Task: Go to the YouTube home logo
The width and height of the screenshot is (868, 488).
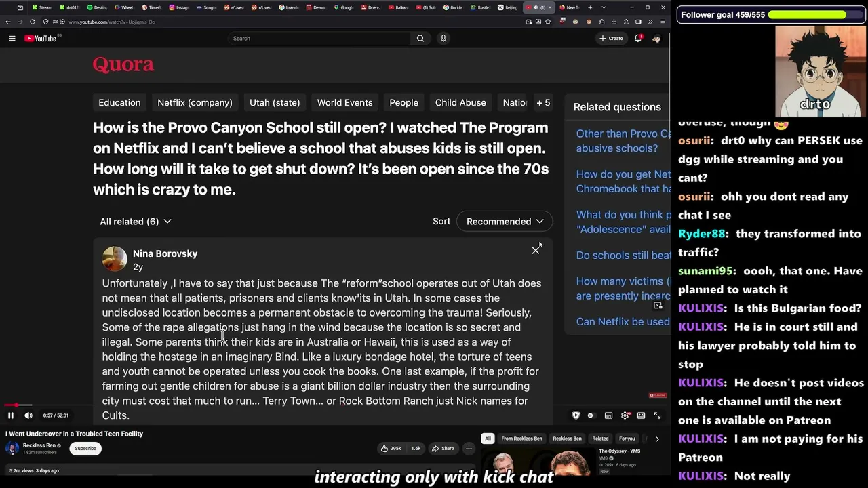Action: point(41,39)
